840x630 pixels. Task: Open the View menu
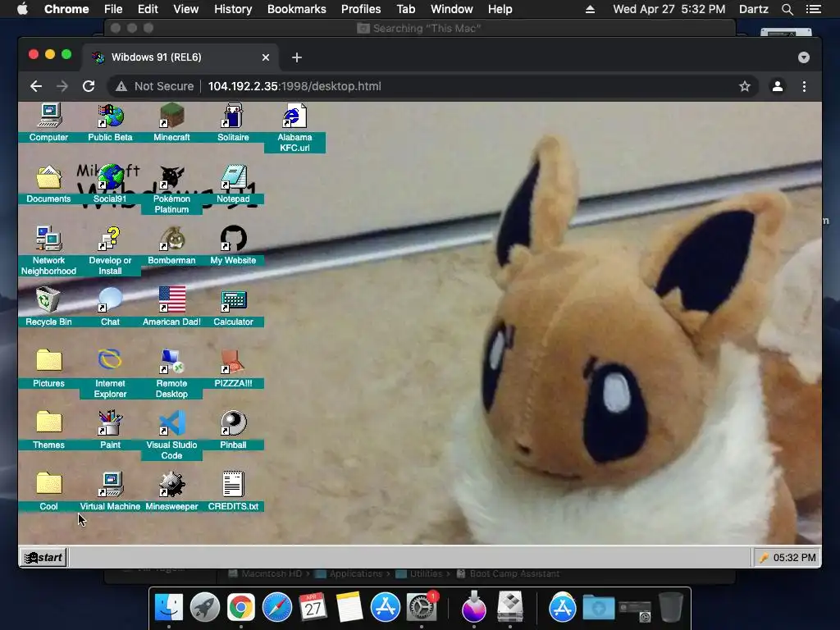pyautogui.click(x=186, y=9)
